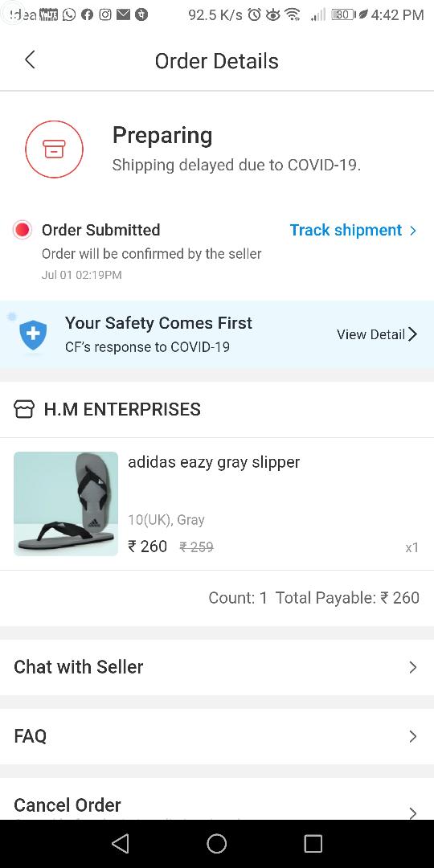Open the Chat with Seller option
This screenshot has width=434, height=868.
[x=217, y=667]
